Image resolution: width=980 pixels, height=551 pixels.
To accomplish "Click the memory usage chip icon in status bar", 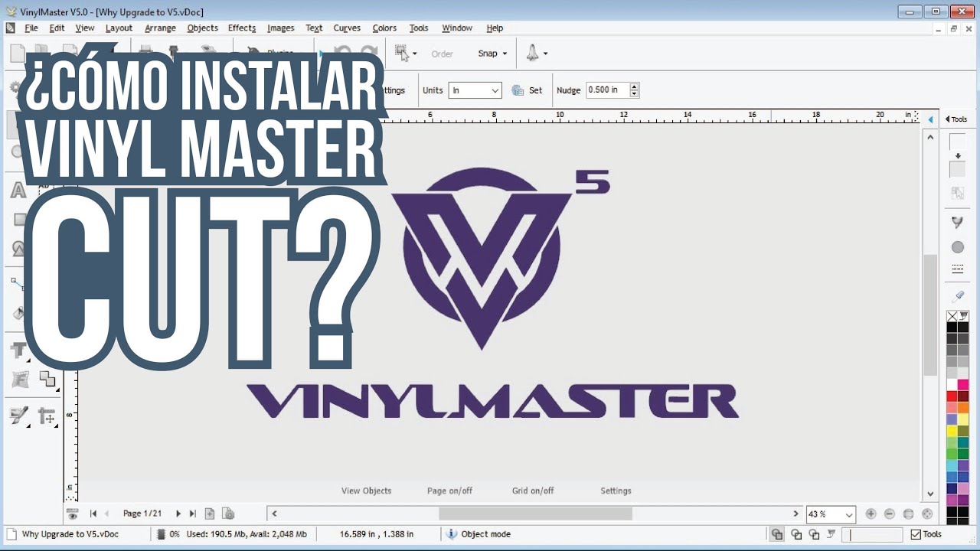I will click(x=162, y=534).
